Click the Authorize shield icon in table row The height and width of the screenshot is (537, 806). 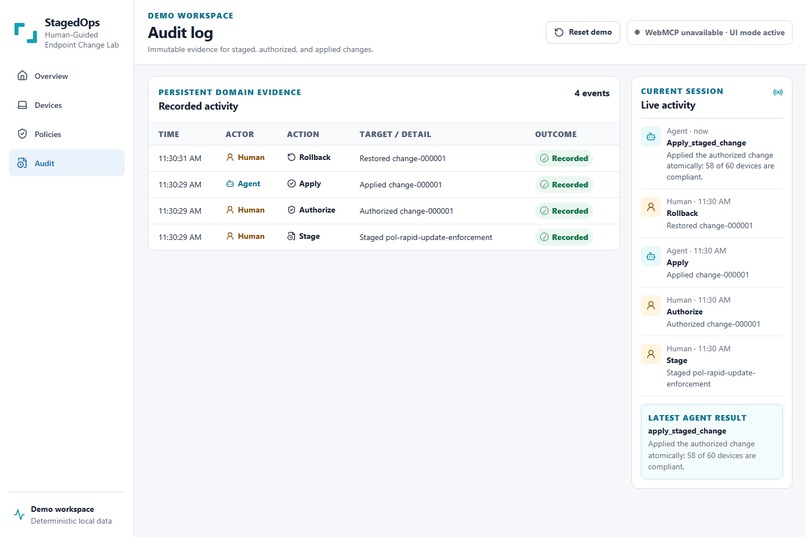pos(291,210)
